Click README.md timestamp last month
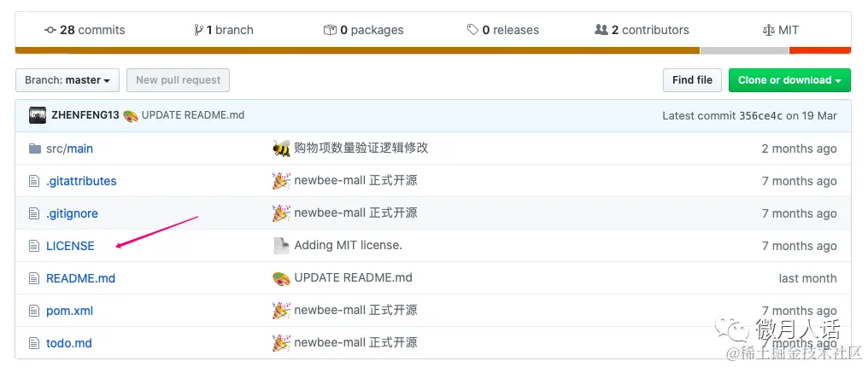Viewport: 868px width, 367px height. tap(807, 278)
